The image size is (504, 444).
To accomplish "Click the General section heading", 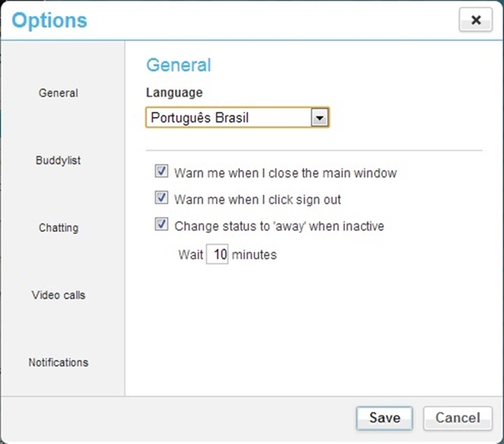I will [x=178, y=65].
